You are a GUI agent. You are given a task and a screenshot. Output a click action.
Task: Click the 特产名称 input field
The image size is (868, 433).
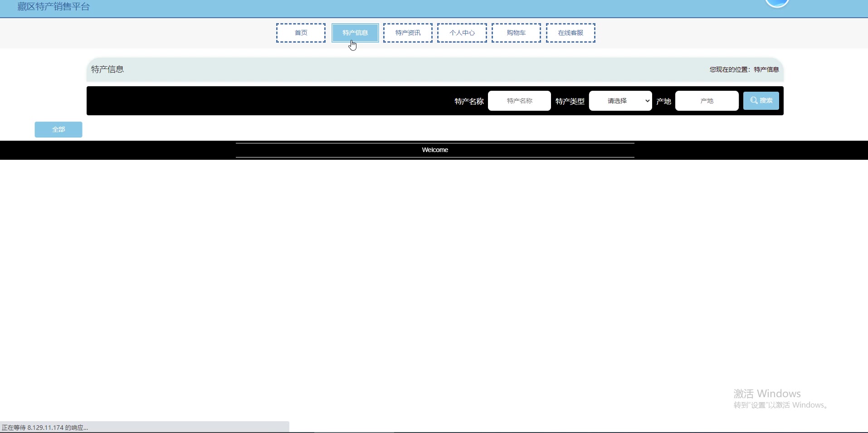pyautogui.click(x=519, y=101)
